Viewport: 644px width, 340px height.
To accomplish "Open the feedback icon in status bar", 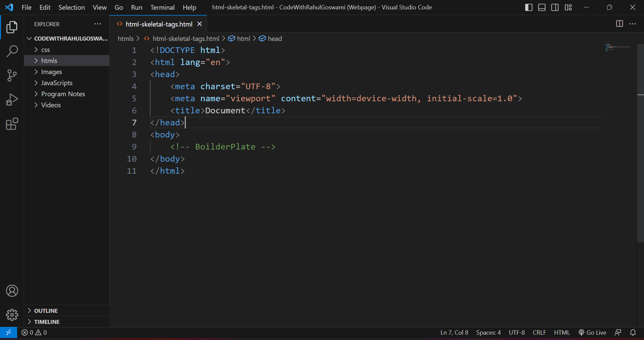I will click(618, 333).
